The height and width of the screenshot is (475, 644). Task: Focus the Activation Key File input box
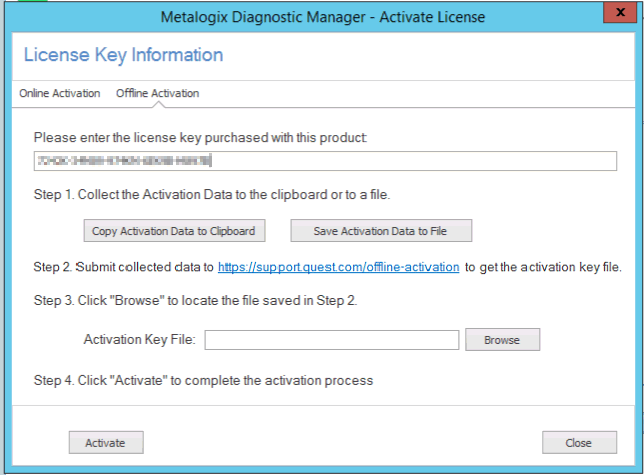coord(331,341)
